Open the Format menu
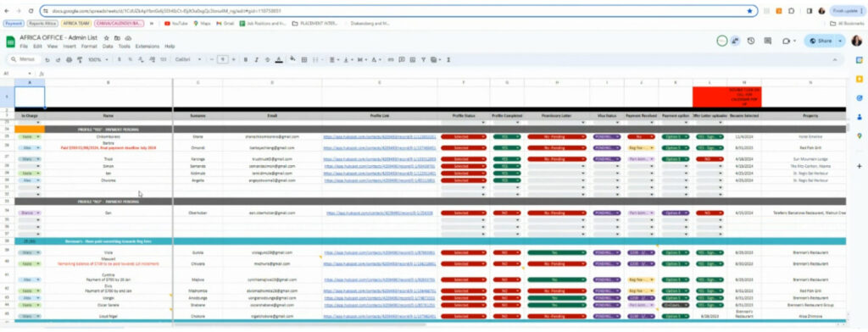Screen dimensions: 868x332 [x=88, y=47]
